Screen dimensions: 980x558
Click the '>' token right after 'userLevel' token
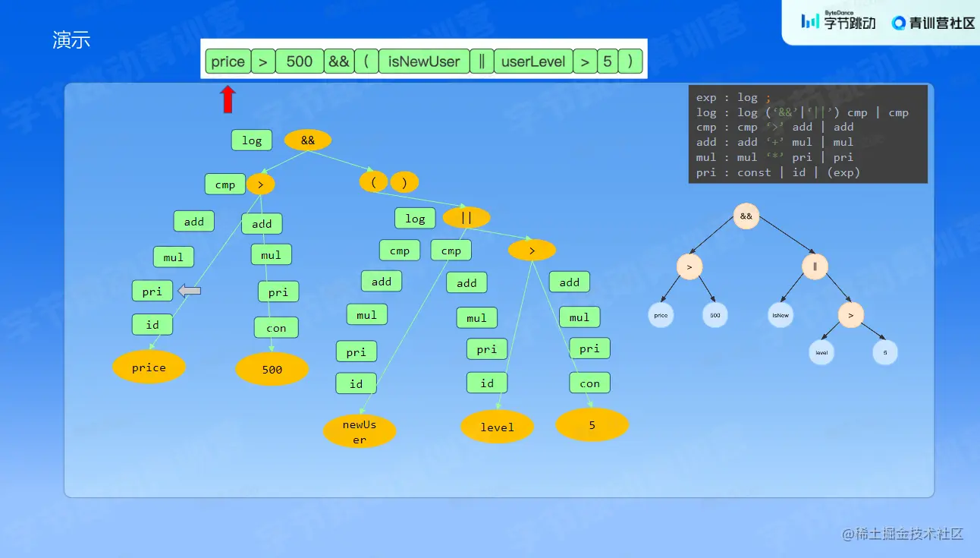584,61
